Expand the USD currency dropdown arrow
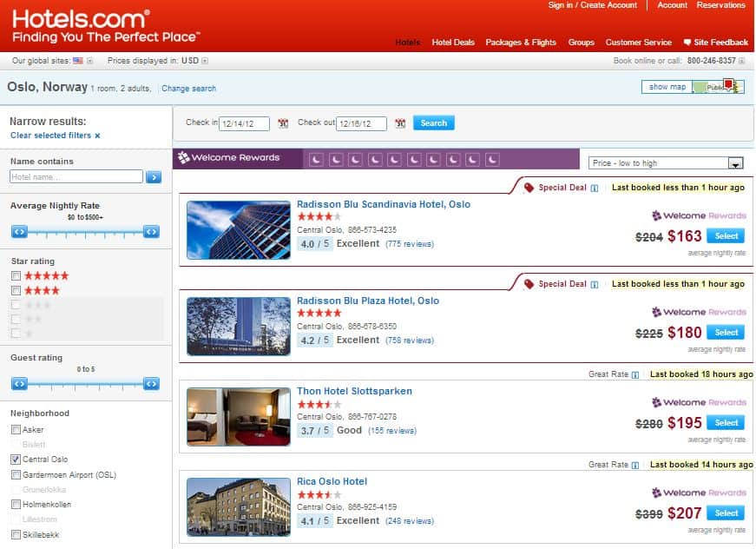The width and height of the screenshot is (756, 549). tap(205, 61)
